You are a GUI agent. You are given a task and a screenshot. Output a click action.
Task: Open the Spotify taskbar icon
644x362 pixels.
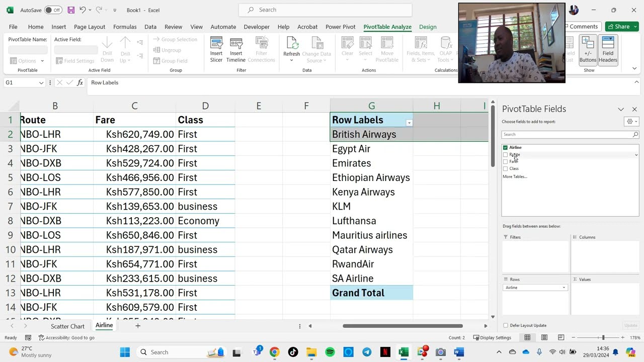330,352
